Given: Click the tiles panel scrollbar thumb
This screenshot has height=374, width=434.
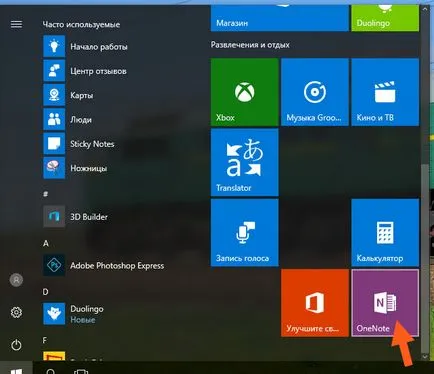Looking at the screenshot, I should tap(425, 257).
